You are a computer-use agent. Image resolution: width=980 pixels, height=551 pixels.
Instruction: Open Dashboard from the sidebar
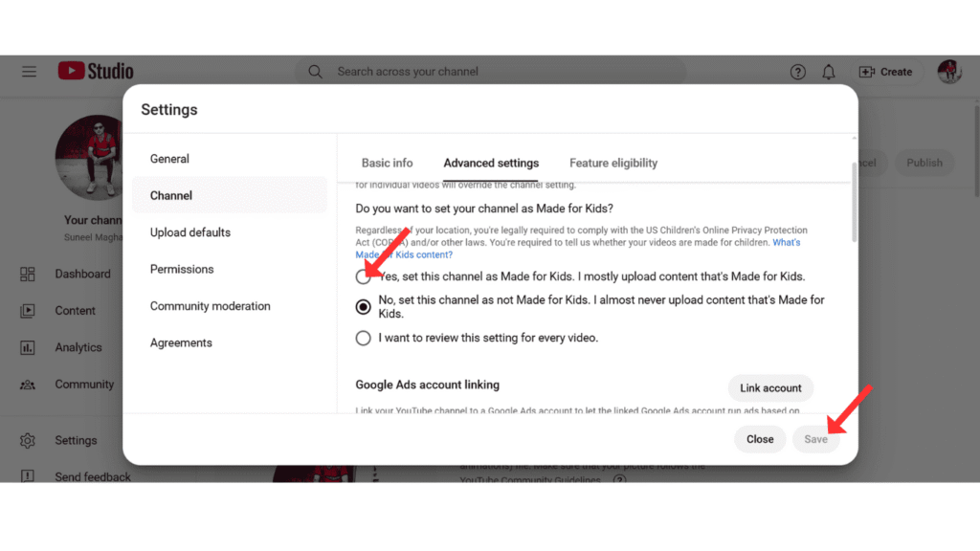tap(82, 274)
